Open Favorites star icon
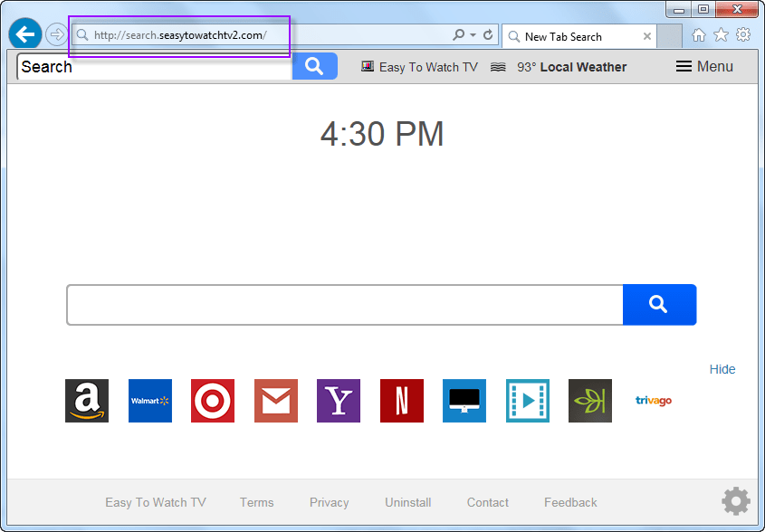 tap(721, 34)
